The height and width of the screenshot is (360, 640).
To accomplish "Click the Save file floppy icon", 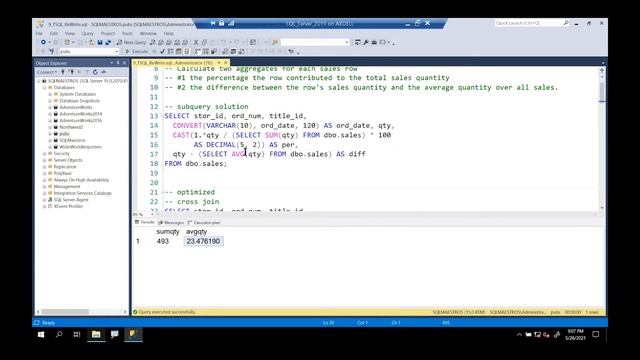I will [x=100, y=42].
